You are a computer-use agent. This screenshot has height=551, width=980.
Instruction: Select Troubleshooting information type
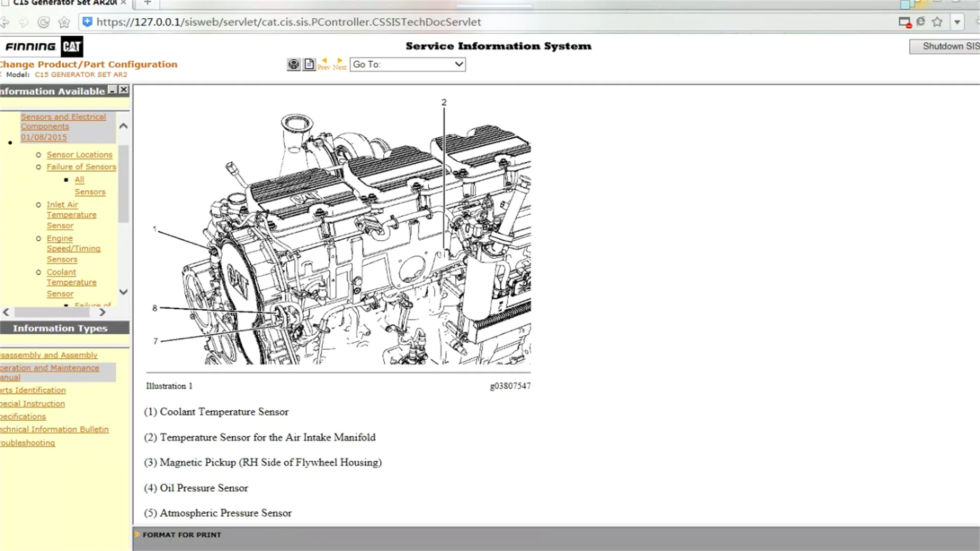pyautogui.click(x=27, y=443)
